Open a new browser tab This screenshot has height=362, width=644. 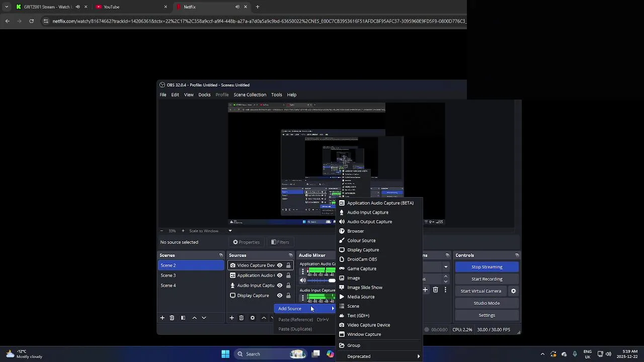258,7
